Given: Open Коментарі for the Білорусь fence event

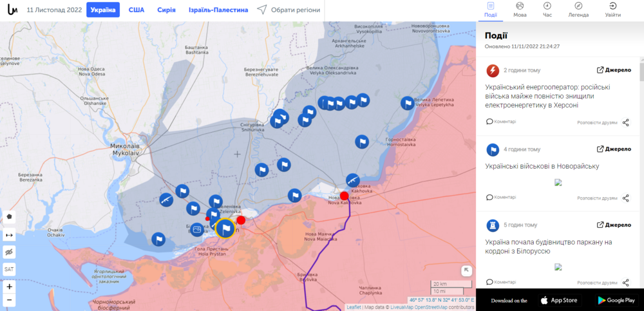Looking at the screenshot, I should point(501,282).
